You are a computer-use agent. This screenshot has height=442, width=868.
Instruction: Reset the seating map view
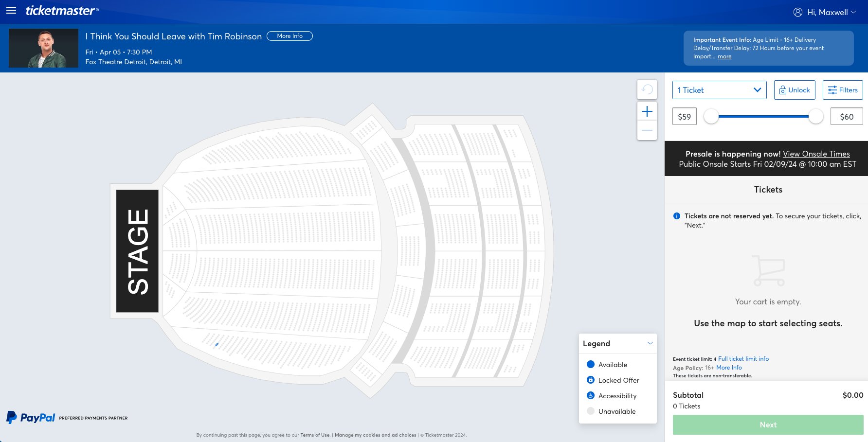647,89
